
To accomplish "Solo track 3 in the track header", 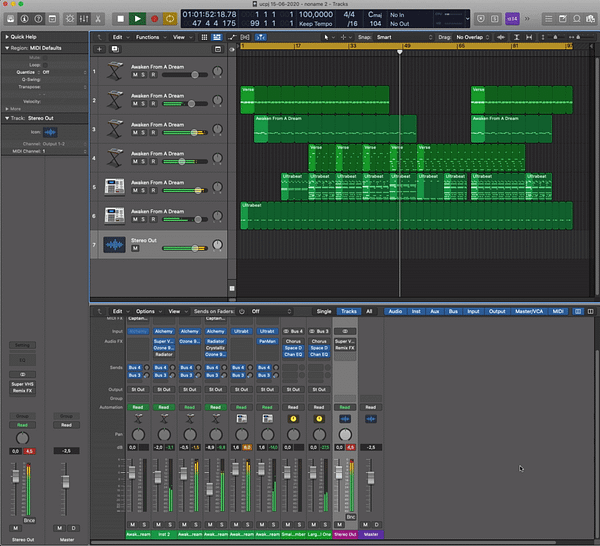I will tap(142, 133).
